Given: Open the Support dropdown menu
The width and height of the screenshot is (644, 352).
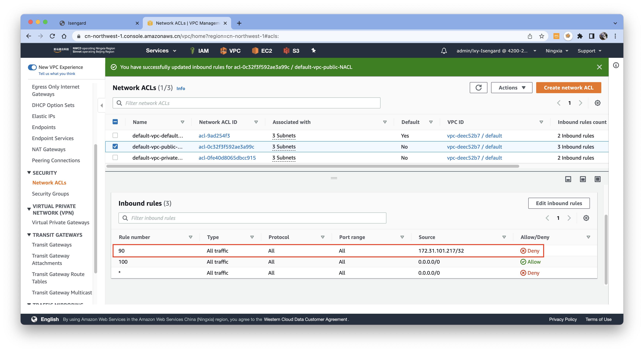Looking at the screenshot, I should click(x=589, y=51).
